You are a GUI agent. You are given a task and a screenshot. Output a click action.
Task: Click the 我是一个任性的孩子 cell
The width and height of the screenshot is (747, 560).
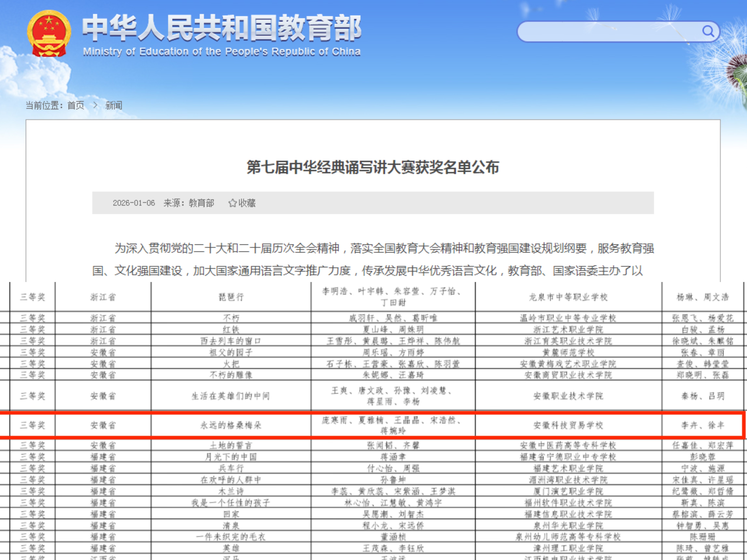(x=231, y=503)
